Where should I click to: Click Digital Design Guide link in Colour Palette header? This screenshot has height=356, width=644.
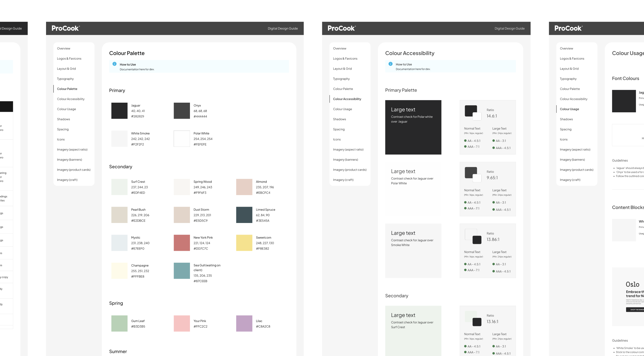pyautogui.click(x=283, y=28)
